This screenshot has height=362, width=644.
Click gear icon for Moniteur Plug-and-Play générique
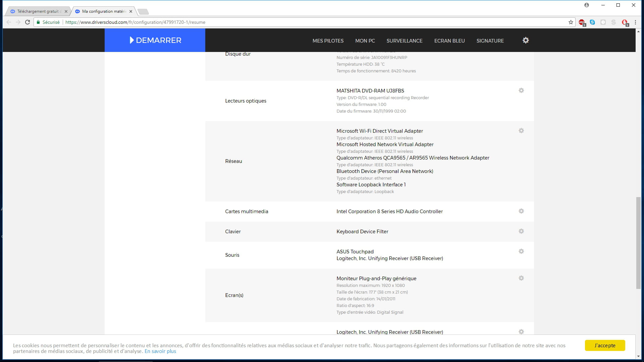point(521,278)
